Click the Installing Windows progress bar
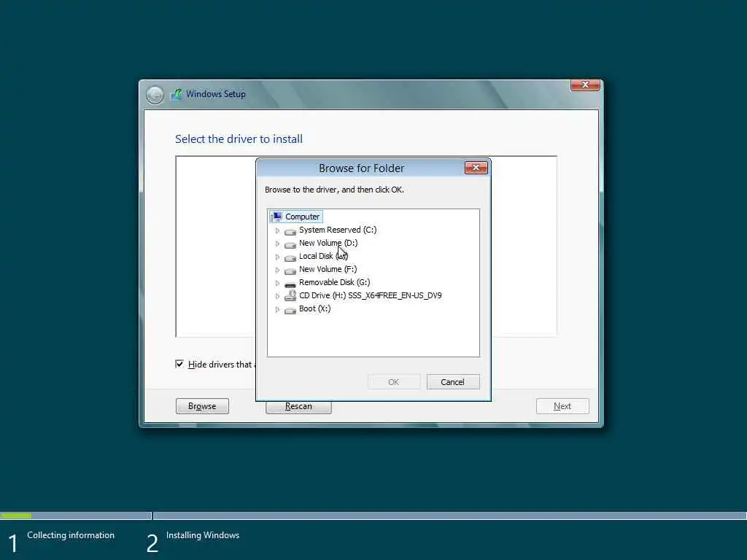The width and height of the screenshot is (747, 560). coord(449,516)
